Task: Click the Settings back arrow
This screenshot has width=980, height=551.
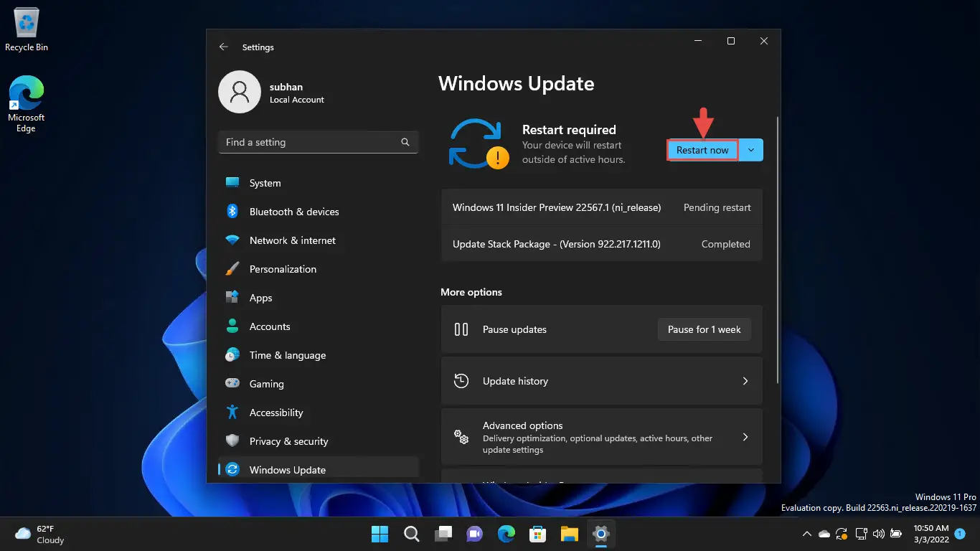Action: pos(224,47)
